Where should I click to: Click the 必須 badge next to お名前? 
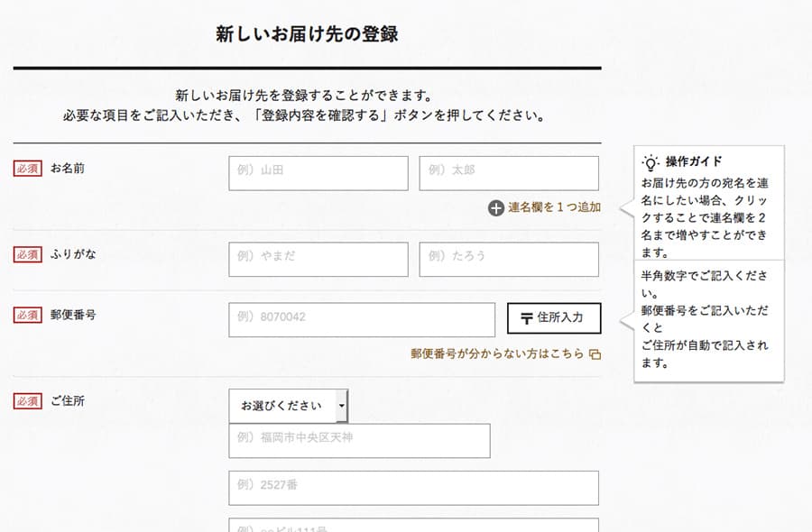click(x=27, y=169)
